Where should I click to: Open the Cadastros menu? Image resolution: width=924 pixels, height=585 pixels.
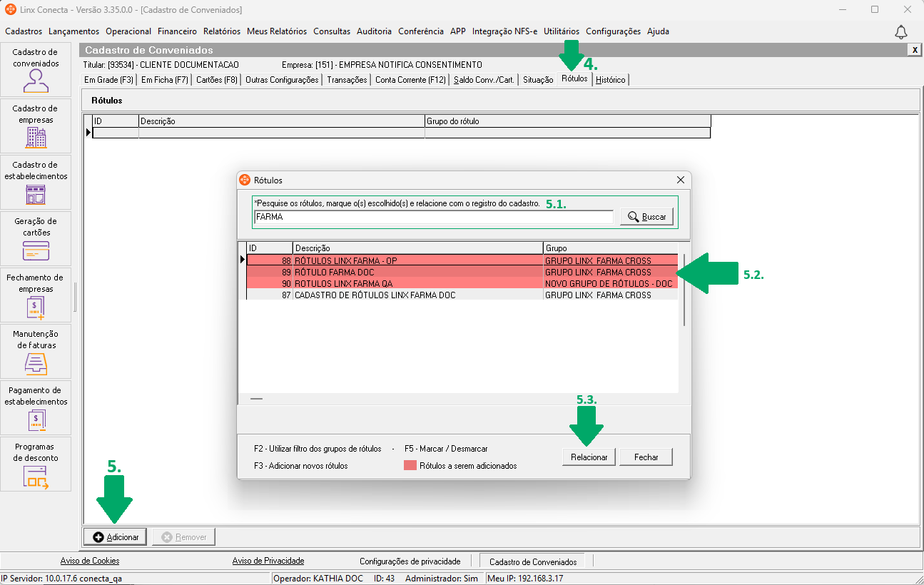24,31
